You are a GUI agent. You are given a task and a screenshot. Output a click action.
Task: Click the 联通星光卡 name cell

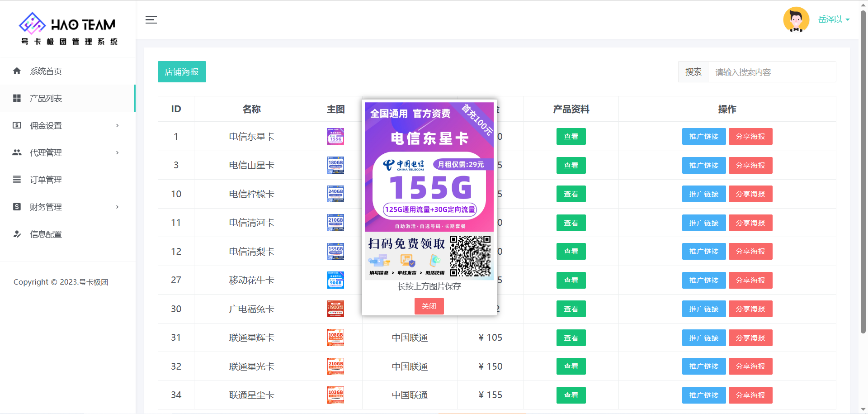[251, 366]
